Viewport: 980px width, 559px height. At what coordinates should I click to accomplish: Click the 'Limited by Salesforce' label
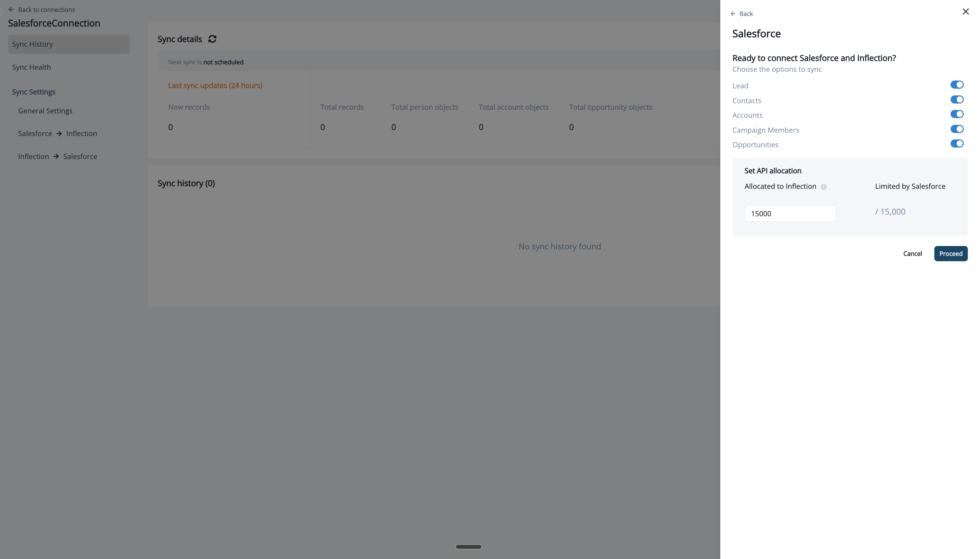point(910,186)
